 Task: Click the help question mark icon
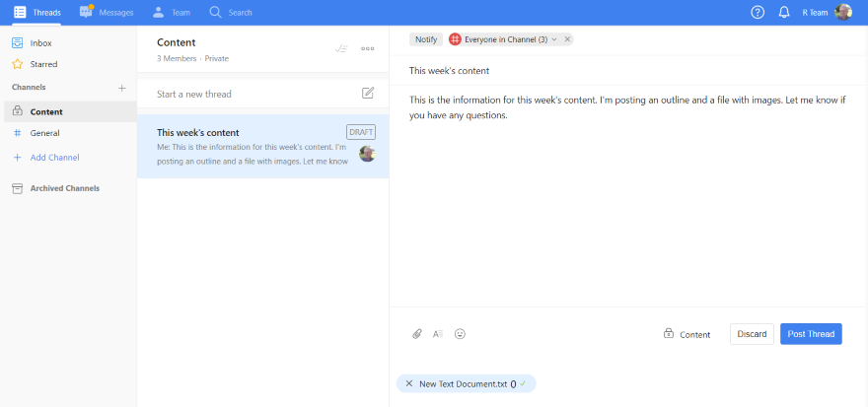pyautogui.click(x=758, y=12)
